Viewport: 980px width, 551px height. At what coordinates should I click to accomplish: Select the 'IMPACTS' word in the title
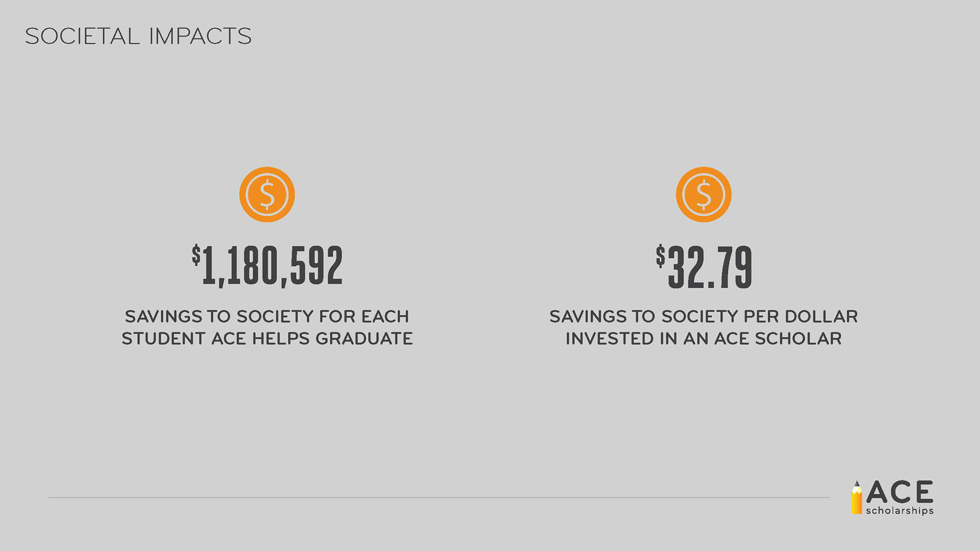[x=200, y=36]
